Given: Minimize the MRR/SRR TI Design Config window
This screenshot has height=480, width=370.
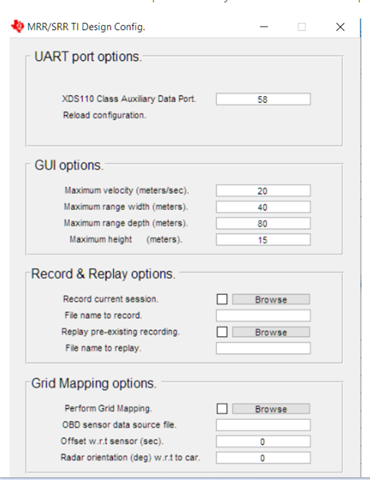Looking at the screenshot, I should coord(264,27).
